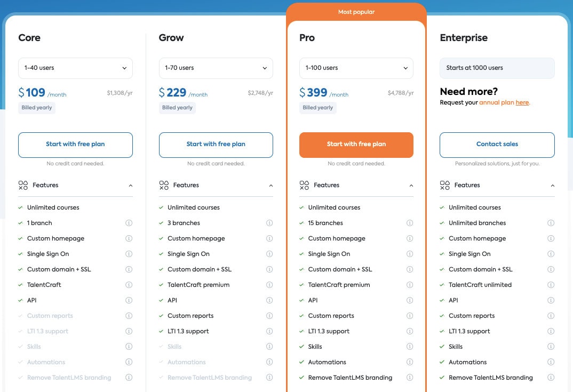Open info tooltip for "15 branches" in Pro
The height and width of the screenshot is (392, 573).
[410, 223]
